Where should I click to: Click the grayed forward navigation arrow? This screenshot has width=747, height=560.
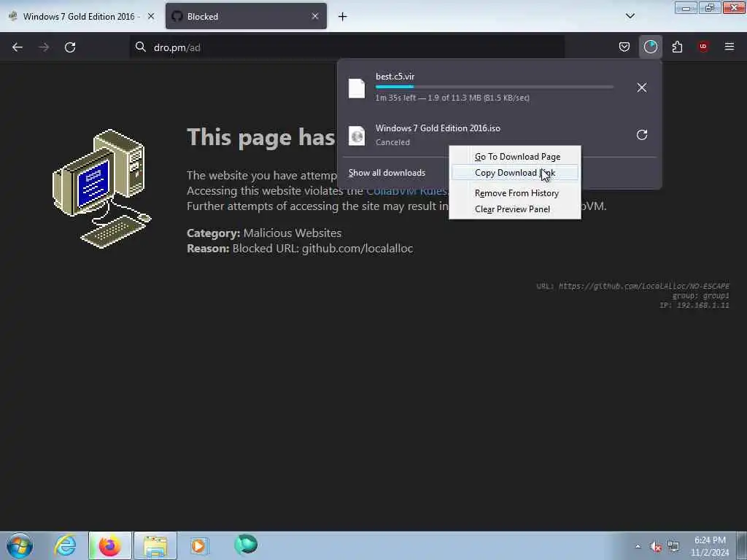click(x=44, y=47)
